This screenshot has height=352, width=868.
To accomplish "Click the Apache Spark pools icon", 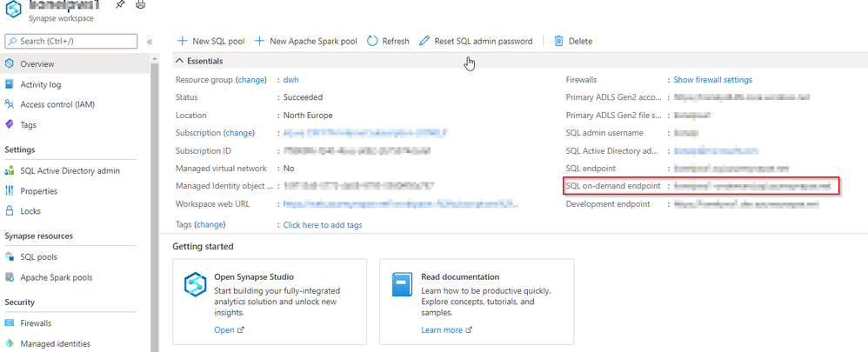I will (9, 277).
